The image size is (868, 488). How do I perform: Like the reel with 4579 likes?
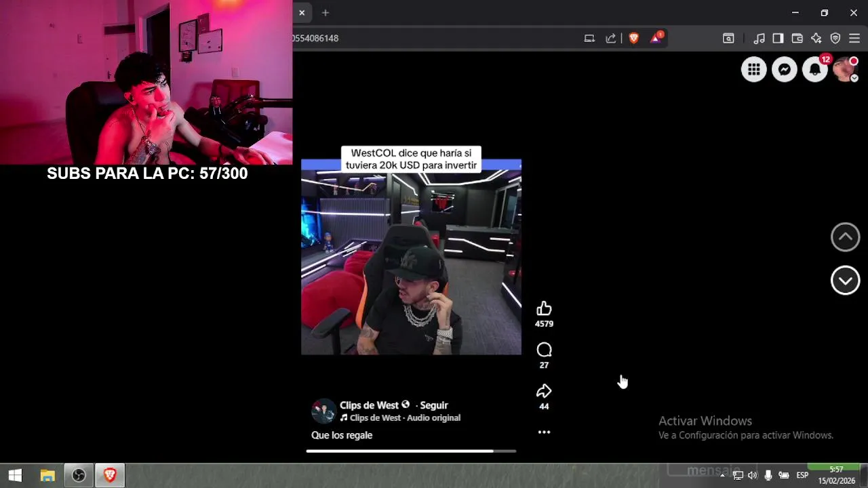[544, 309]
